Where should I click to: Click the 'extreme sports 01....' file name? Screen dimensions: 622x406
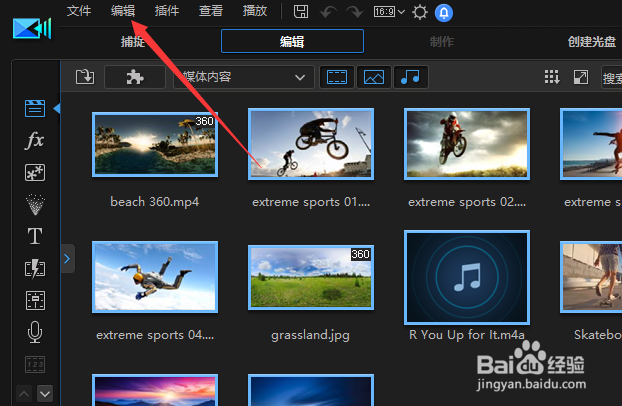[311, 202]
